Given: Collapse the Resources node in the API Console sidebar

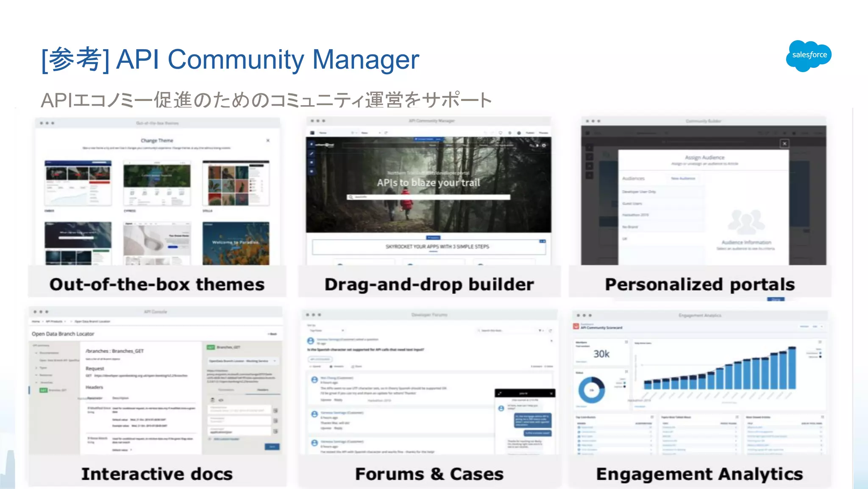Looking at the screenshot, I should pyautogui.click(x=36, y=375).
